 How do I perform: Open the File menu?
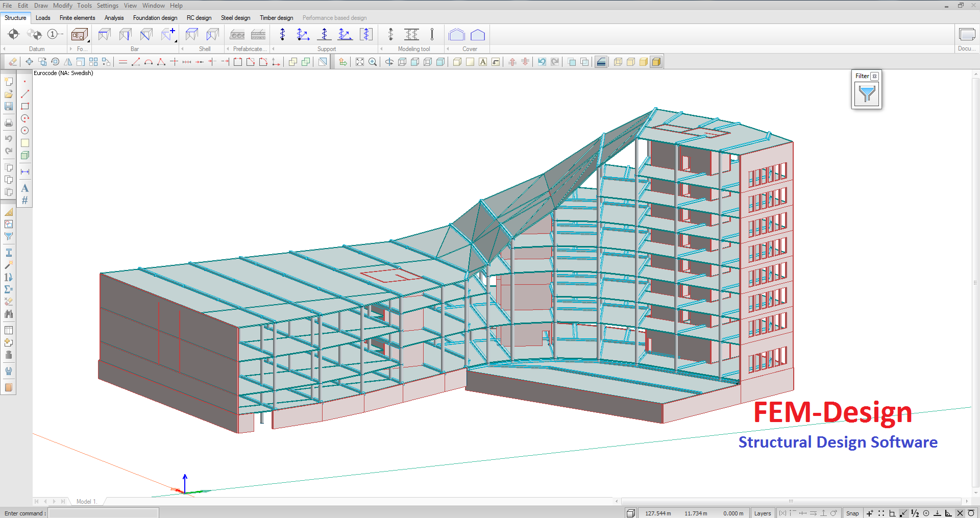click(x=7, y=6)
